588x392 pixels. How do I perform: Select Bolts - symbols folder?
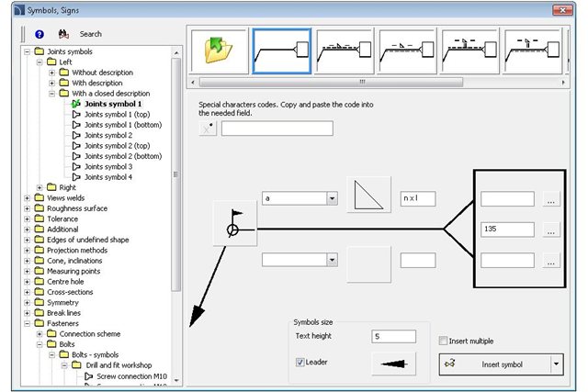tap(95, 355)
